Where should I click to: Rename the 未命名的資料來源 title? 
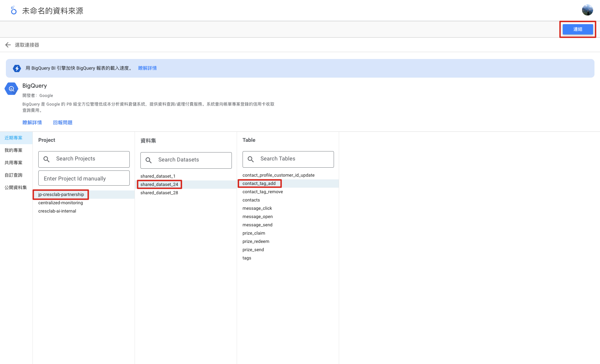[x=53, y=11]
